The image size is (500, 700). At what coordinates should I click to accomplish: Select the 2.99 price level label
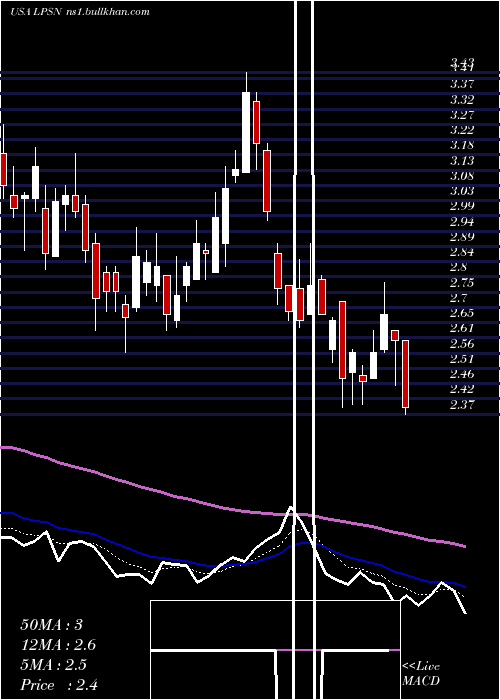[x=462, y=206]
